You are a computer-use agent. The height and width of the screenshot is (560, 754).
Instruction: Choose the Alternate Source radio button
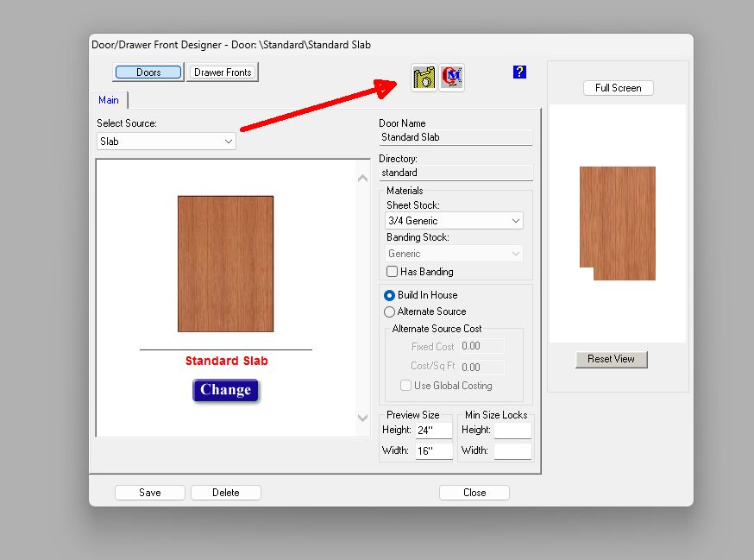coord(390,311)
